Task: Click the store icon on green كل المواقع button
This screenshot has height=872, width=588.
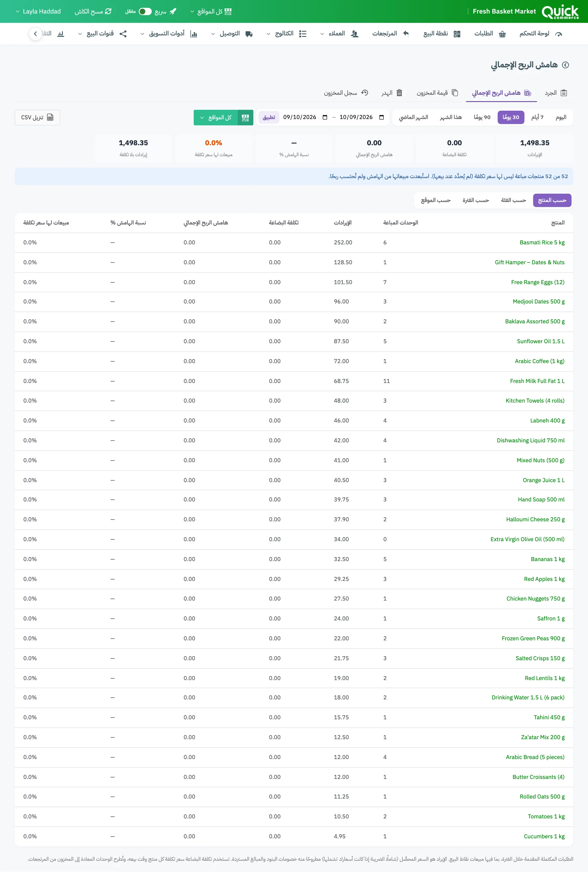Action: point(246,118)
